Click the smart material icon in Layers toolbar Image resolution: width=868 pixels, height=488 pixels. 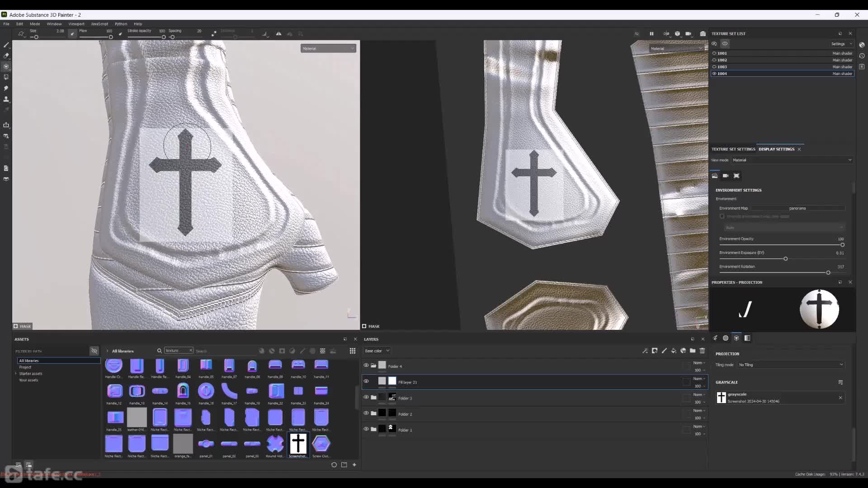click(x=683, y=351)
